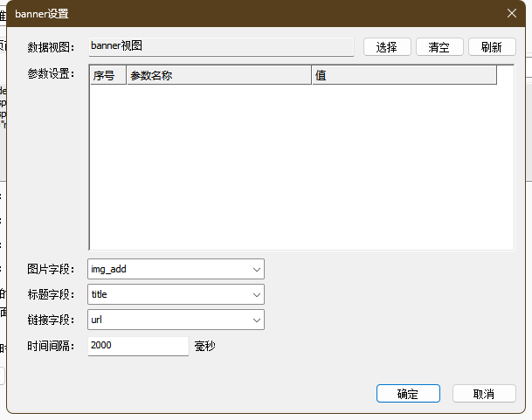
Task: Select the 序号 column header
Action: pos(108,76)
